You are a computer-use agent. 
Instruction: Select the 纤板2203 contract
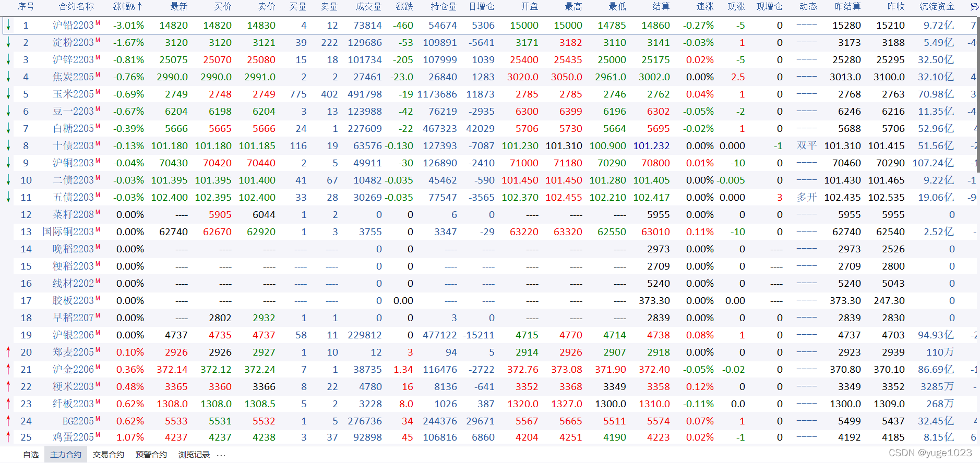tap(73, 404)
